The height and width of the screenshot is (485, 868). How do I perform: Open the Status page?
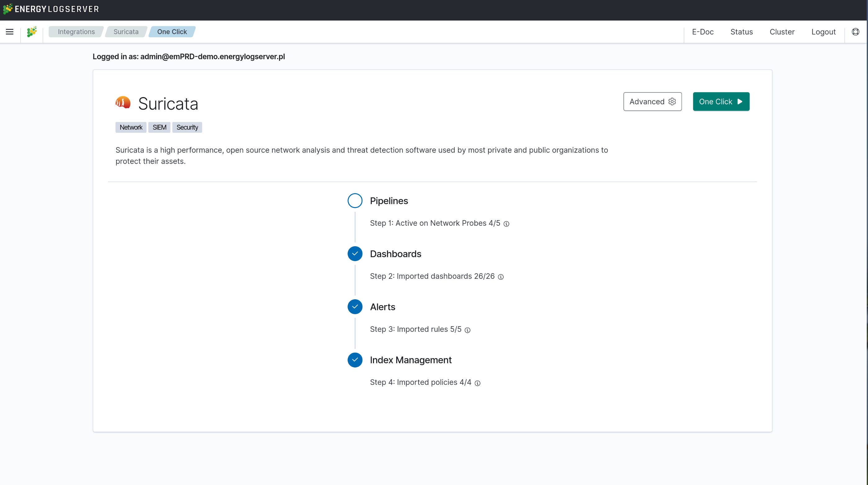(741, 32)
